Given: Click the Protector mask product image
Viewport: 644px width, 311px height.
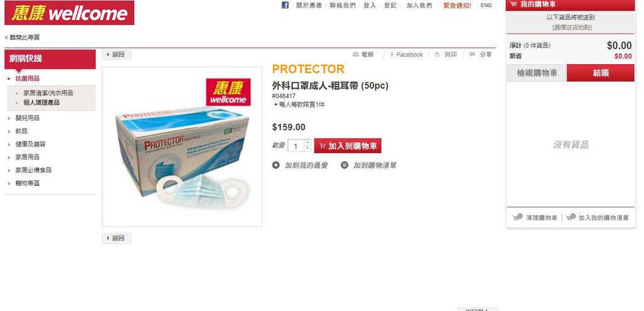Looking at the screenshot, I should pos(182,146).
